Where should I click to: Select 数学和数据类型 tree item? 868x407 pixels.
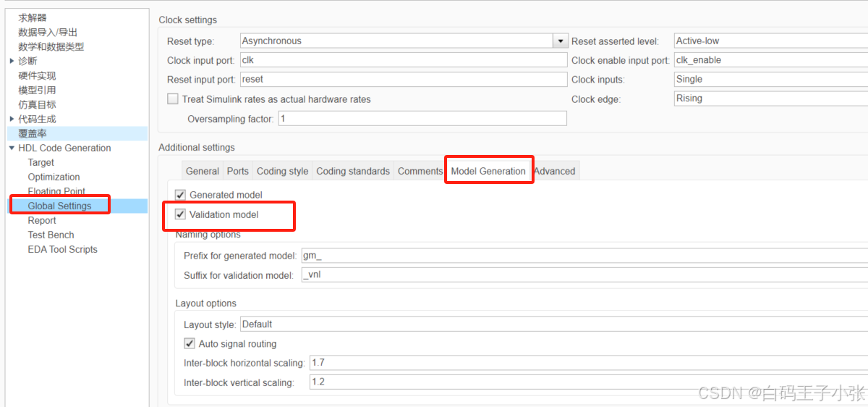[x=51, y=46]
